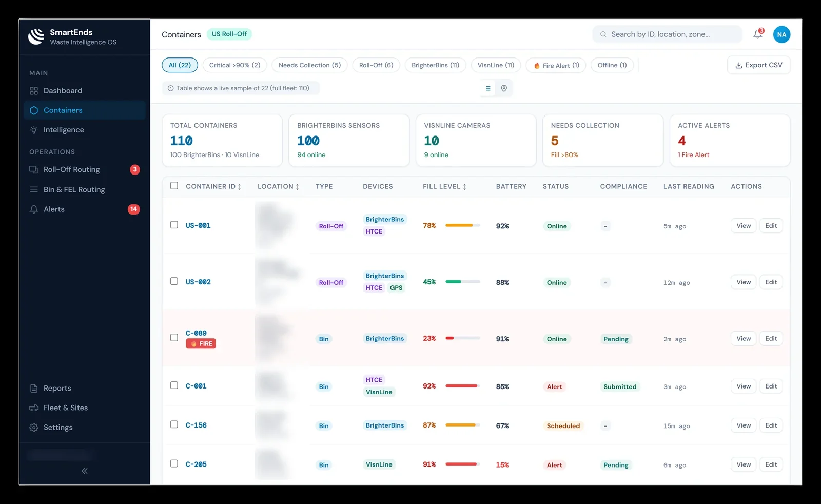Check the US-002 row checkbox
Viewport: 821px width, 504px height.
pos(174,281)
